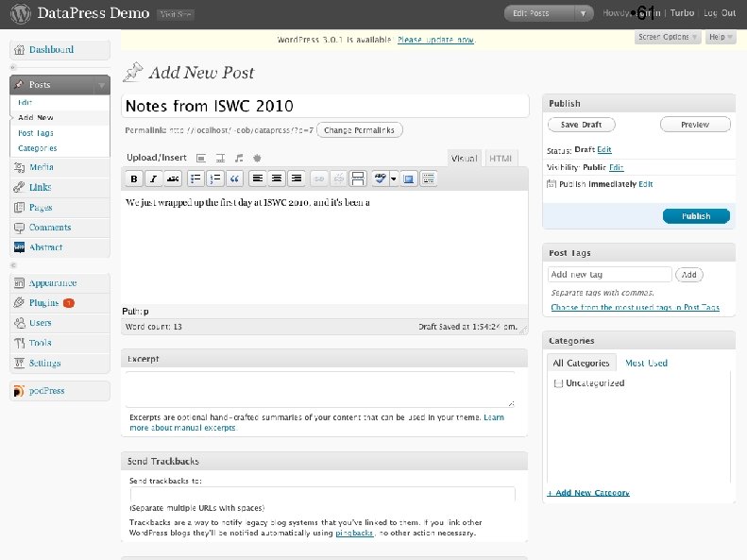Click the unlink icon
This screenshot has width=747, height=560.
tap(338, 178)
